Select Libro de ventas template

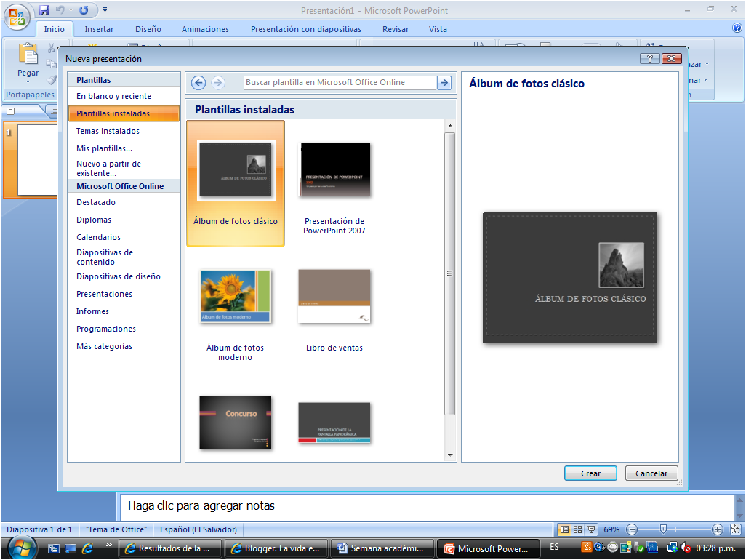click(334, 312)
